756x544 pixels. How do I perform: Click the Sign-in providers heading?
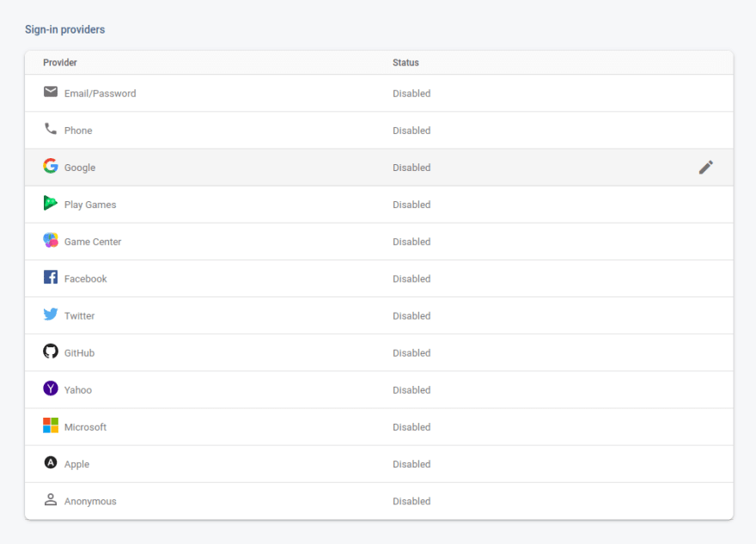click(x=64, y=29)
